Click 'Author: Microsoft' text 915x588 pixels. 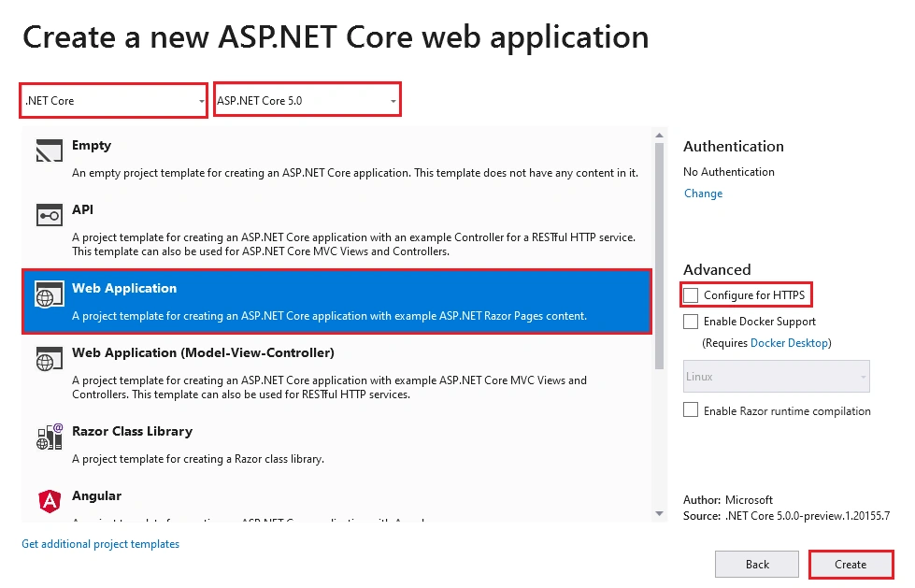point(728,500)
